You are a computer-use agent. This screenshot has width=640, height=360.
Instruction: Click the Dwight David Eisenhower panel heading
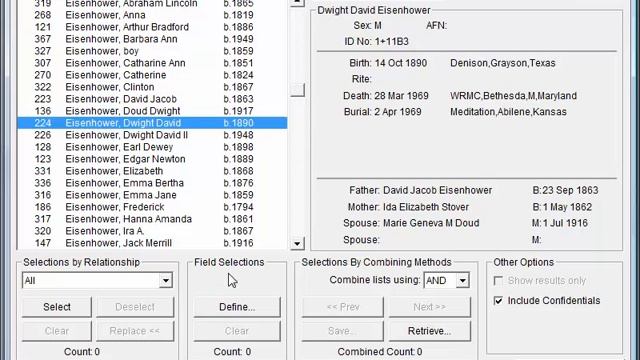[374, 11]
